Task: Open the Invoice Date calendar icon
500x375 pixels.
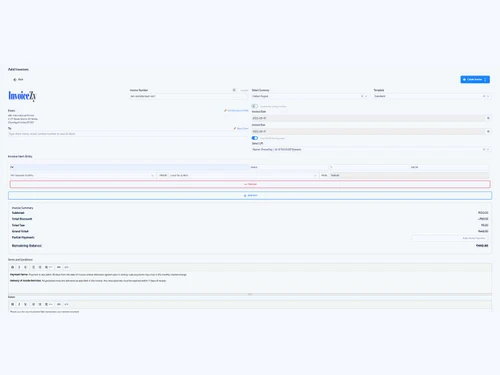Action: 488,118
